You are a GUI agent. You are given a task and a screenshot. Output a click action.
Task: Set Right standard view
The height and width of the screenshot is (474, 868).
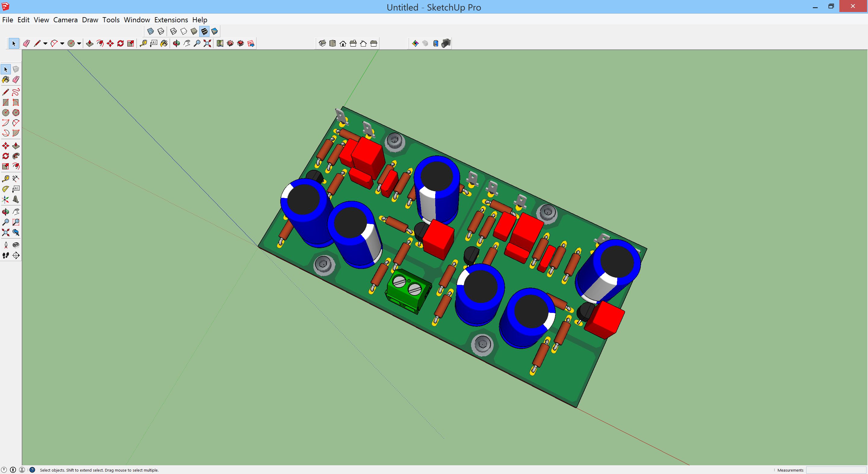coord(353,43)
